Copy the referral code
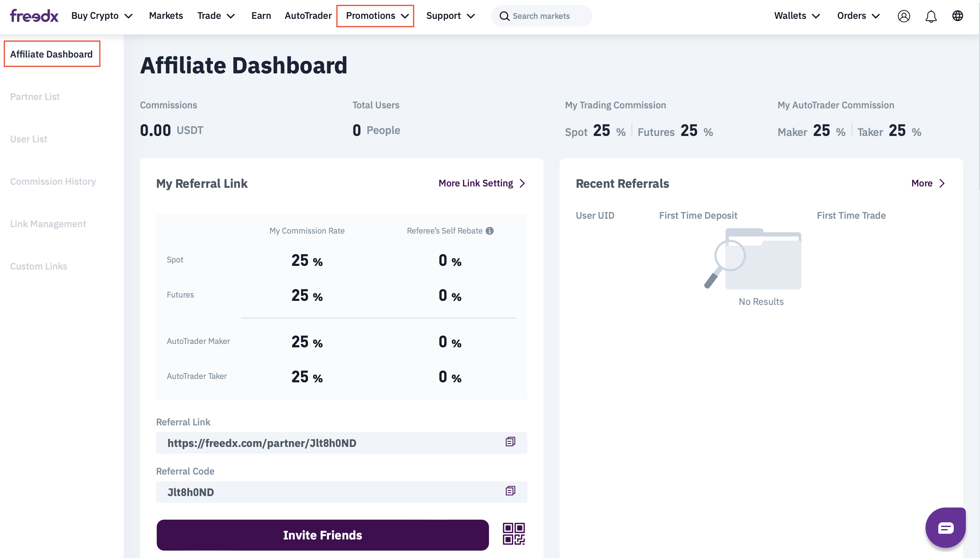This screenshot has width=980, height=558. point(510,491)
